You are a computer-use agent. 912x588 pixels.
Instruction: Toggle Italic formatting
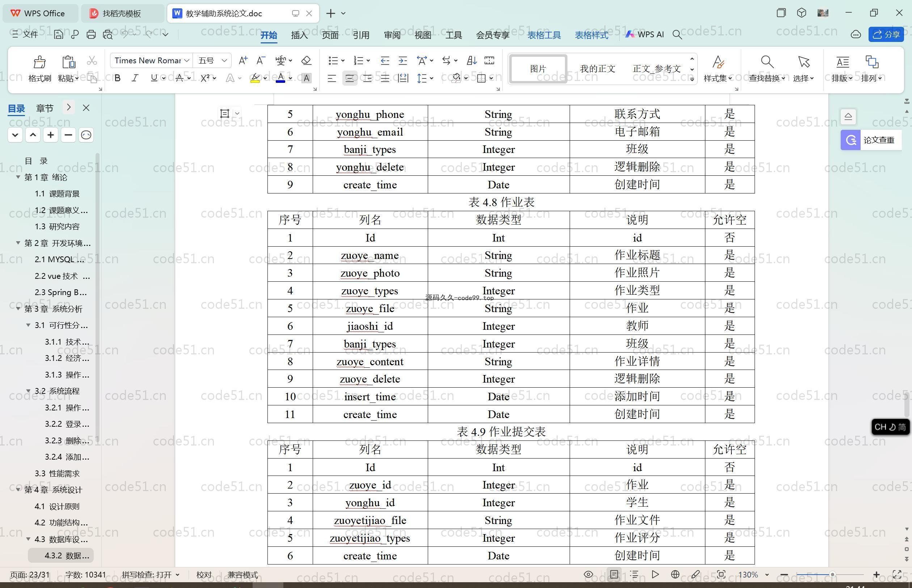pos(135,78)
